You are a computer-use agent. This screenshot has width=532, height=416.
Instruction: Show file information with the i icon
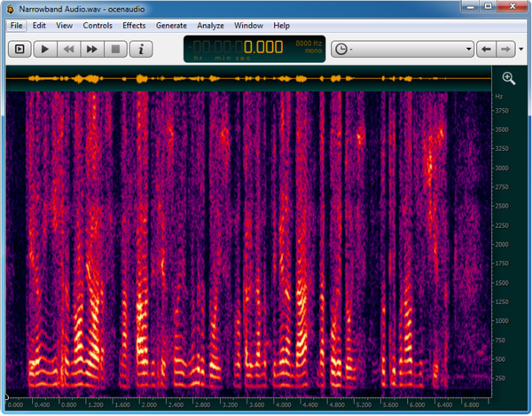click(x=141, y=49)
